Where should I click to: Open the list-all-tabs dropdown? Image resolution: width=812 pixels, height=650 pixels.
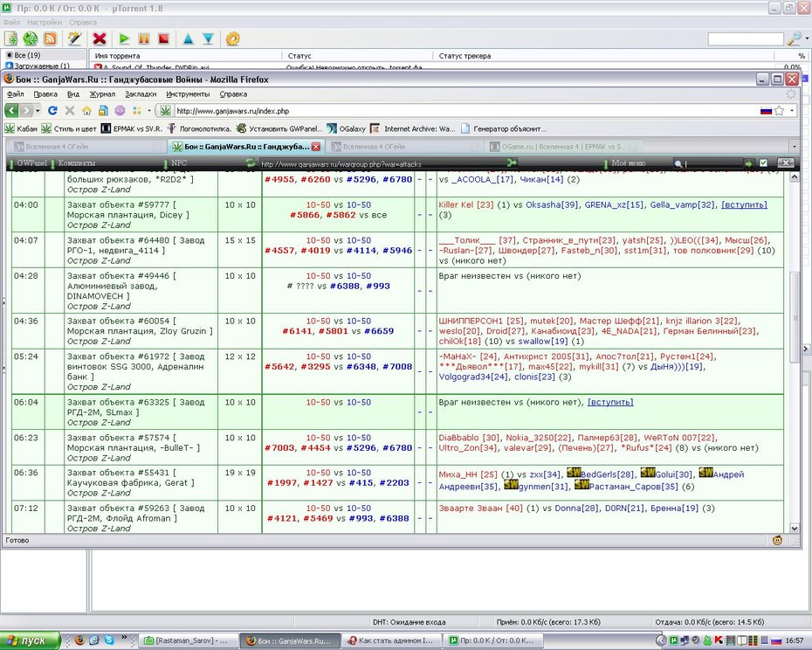(x=795, y=147)
